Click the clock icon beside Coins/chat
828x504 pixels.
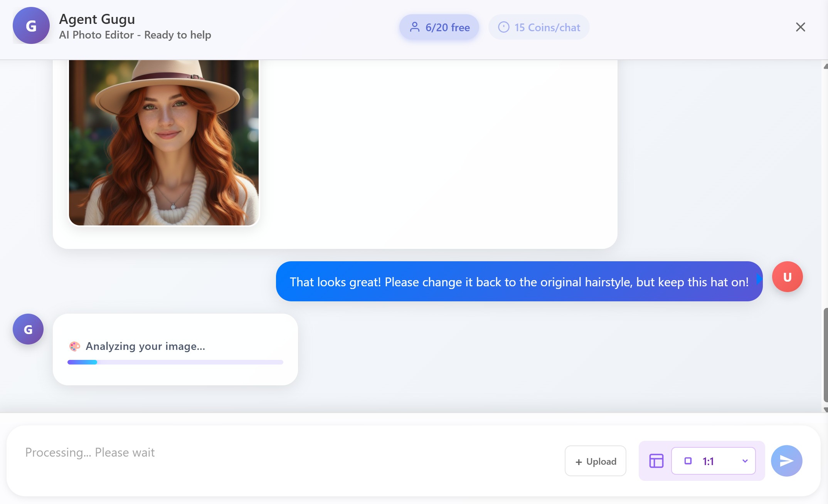pyautogui.click(x=503, y=27)
